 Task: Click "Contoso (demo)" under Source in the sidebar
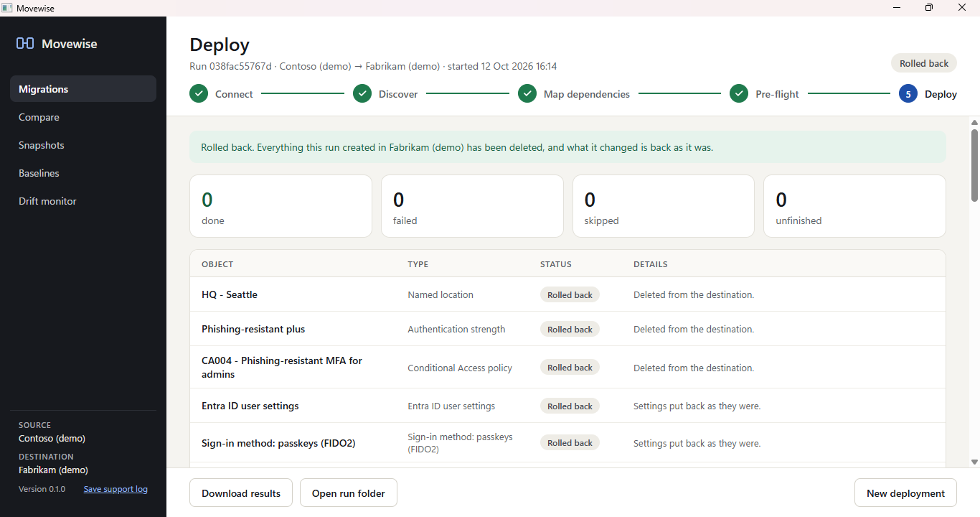click(x=52, y=438)
